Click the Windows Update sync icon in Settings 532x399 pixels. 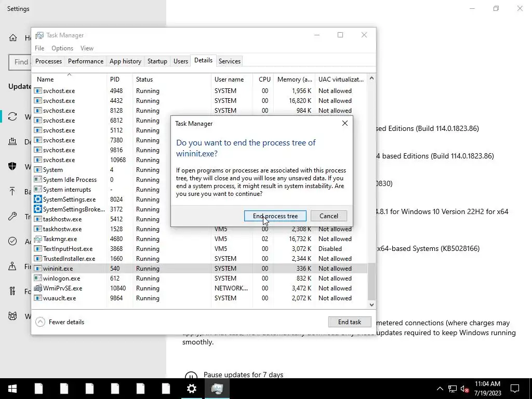click(x=12, y=116)
